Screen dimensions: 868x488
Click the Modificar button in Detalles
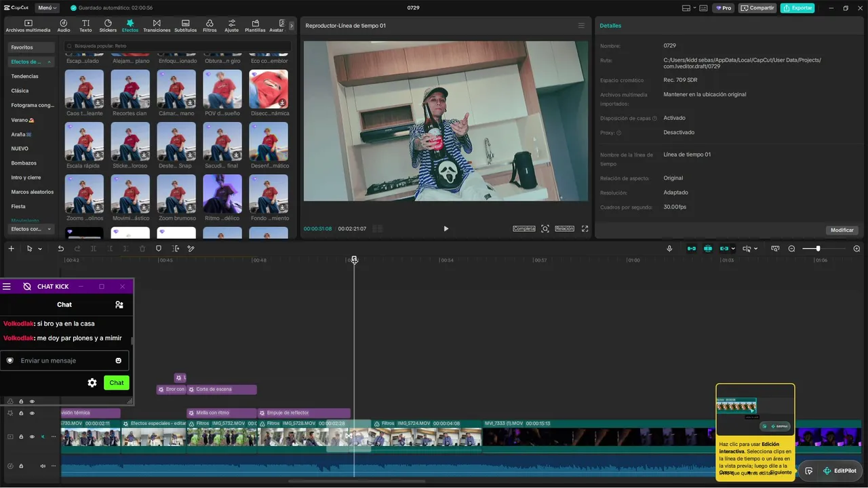842,230
